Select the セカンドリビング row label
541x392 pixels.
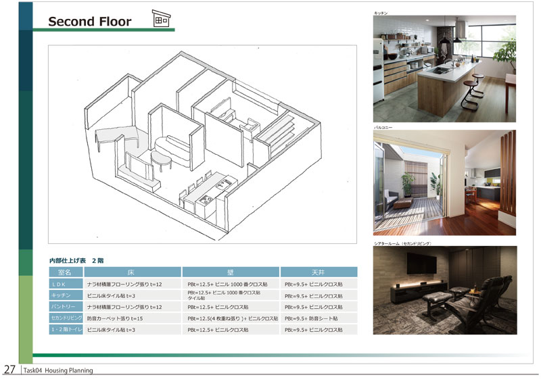tap(66, 317)
